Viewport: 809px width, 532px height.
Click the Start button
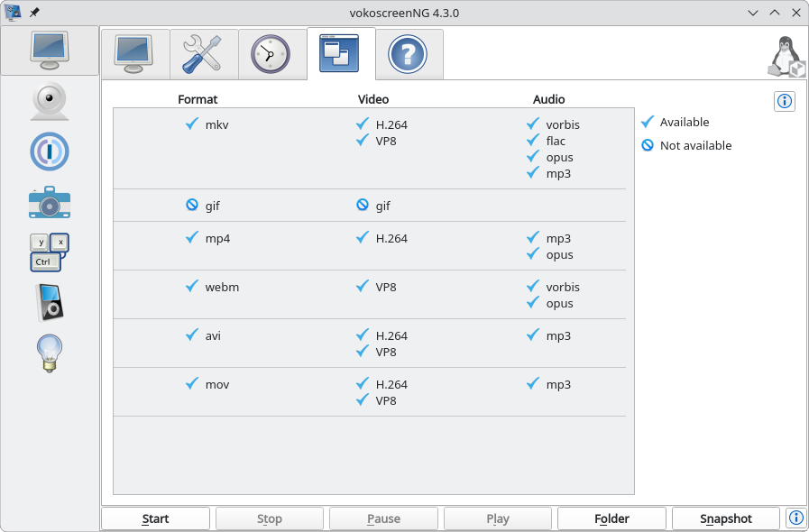[155, 518]
